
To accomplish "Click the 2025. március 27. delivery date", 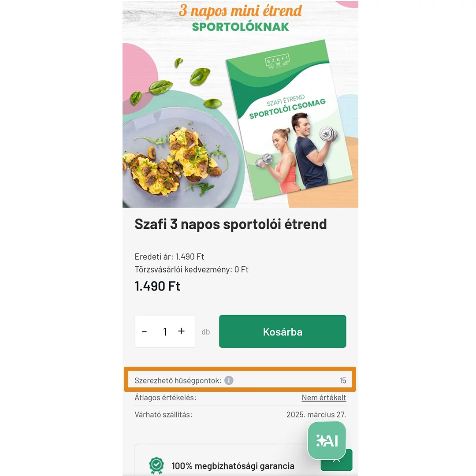I will click(316, 414).
